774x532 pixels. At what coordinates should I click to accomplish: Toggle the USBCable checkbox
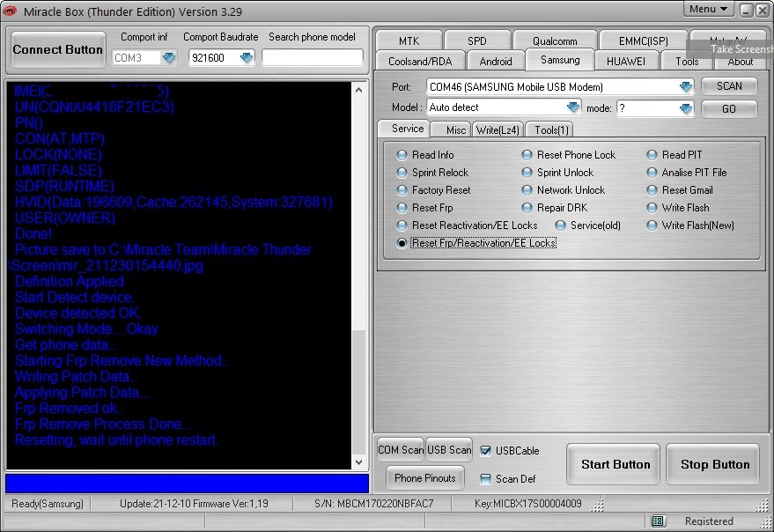(x=486, y=450)
